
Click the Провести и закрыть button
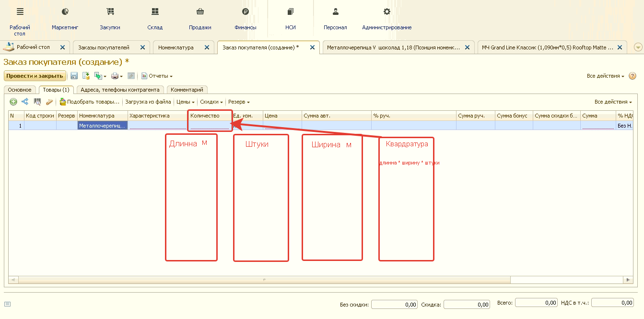coord(35,76)
